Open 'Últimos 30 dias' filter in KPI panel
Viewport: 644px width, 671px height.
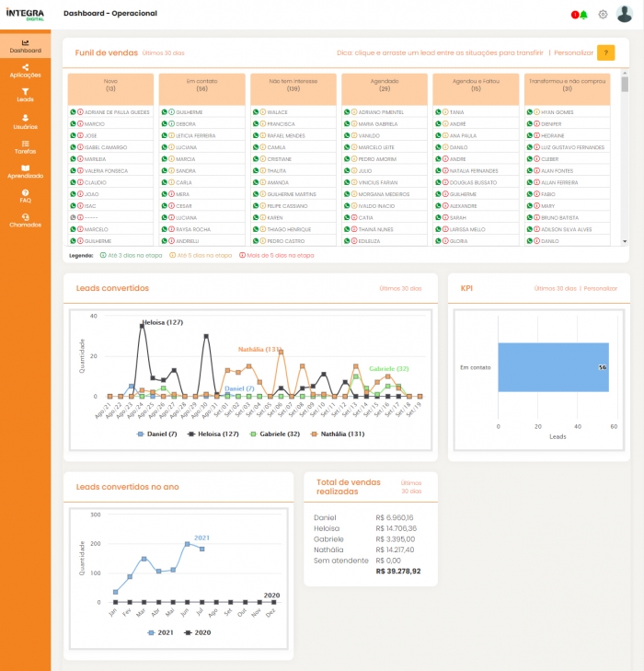click(x=555, y=288)
